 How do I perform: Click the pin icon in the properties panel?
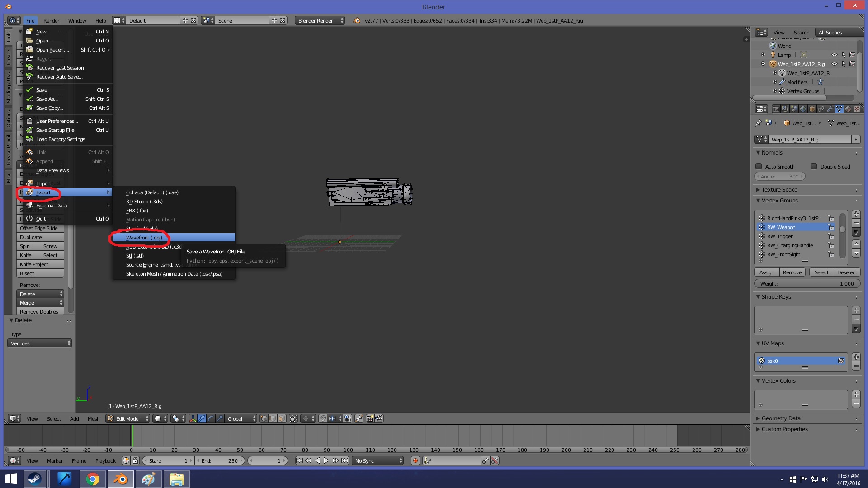[759, 123]
